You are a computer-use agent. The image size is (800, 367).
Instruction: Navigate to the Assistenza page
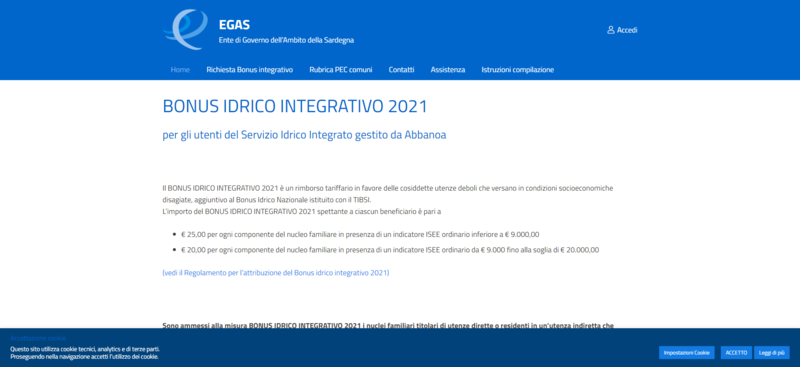tap(448, 70)
